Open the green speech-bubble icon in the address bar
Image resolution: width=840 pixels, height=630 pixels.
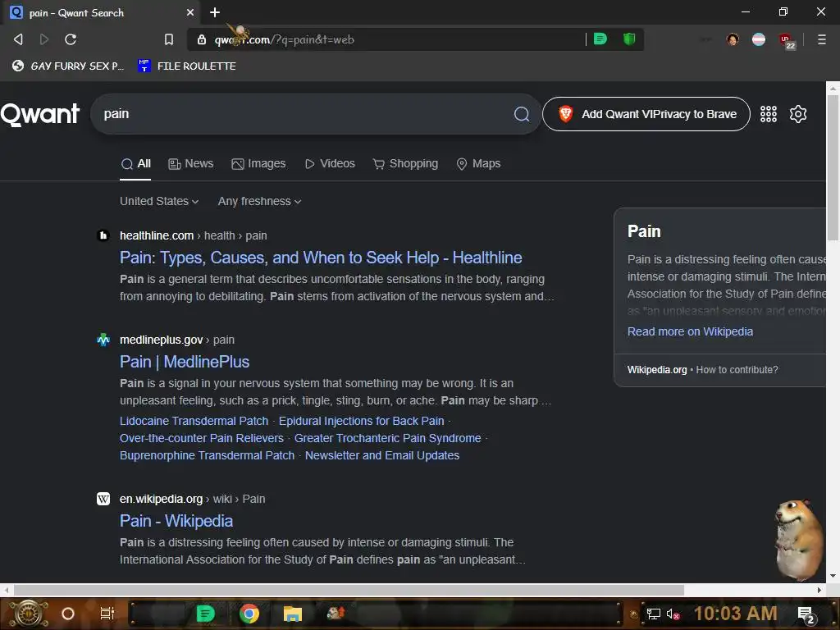pos(600,39)
